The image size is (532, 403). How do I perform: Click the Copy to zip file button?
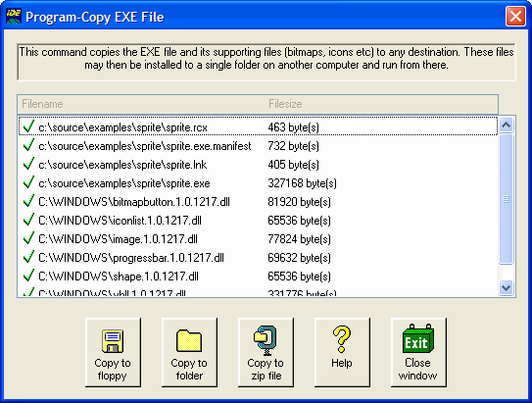pos(266,352)
